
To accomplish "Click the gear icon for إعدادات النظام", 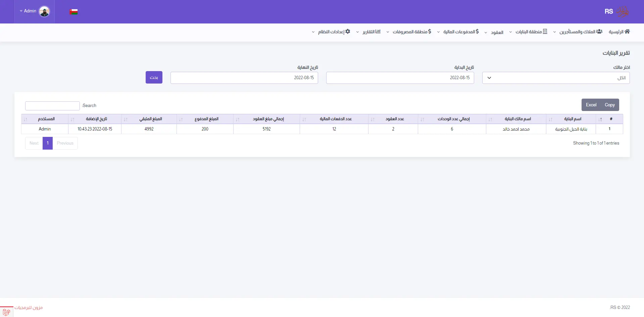I will [348, 32].
